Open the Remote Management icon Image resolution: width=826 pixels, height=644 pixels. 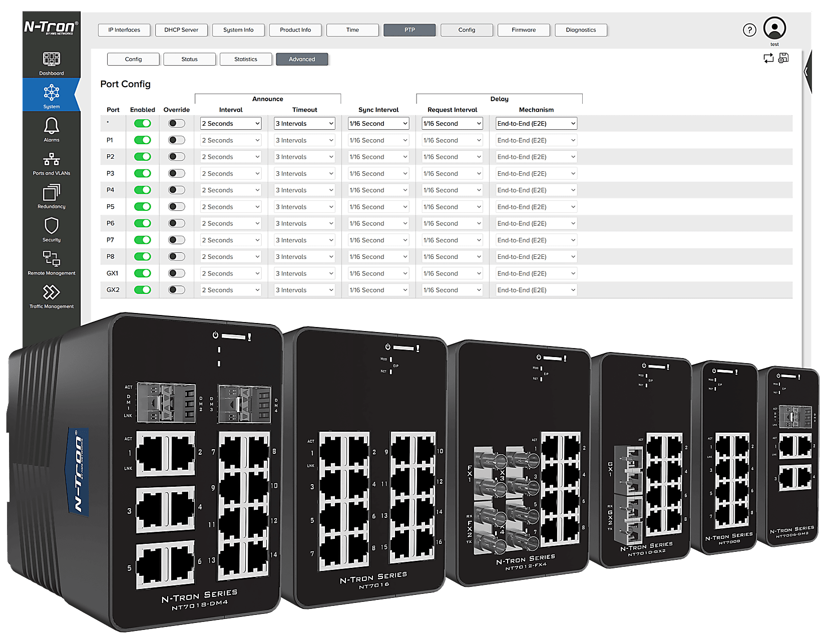(x=51, y=258)
